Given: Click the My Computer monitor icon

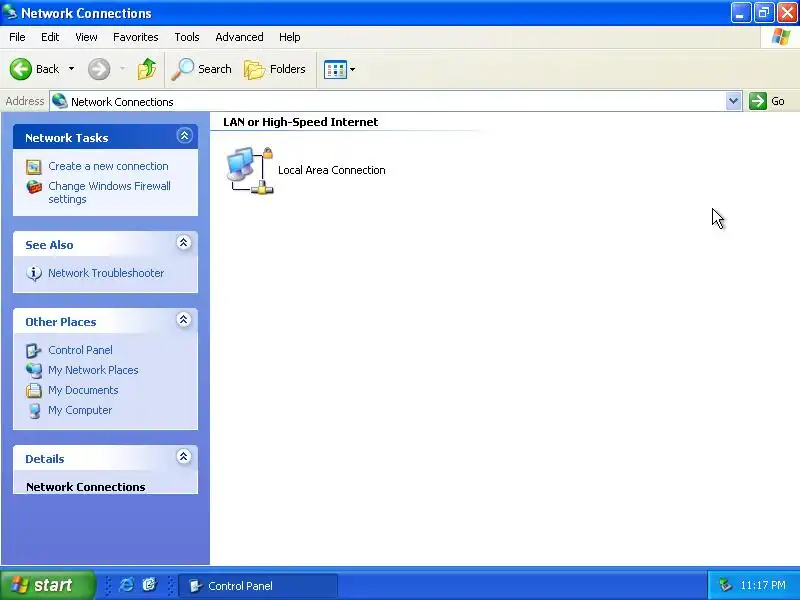Looking at the screenshot, I should (x=34, y=411).
